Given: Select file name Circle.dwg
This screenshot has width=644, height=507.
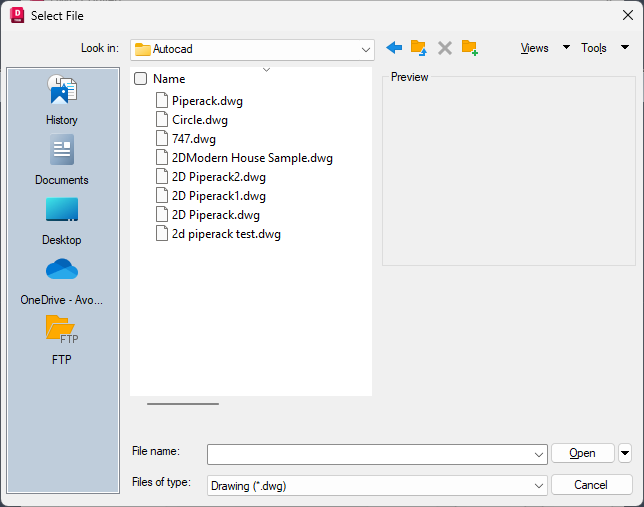Looking at the screenshot, I should (200, 120).
